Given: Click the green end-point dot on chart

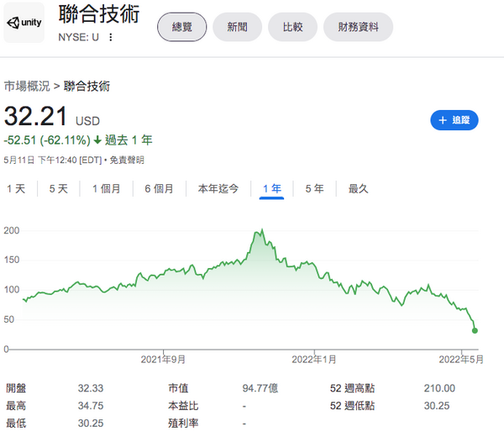Looking at the screenshot, I should pos(475,330).
